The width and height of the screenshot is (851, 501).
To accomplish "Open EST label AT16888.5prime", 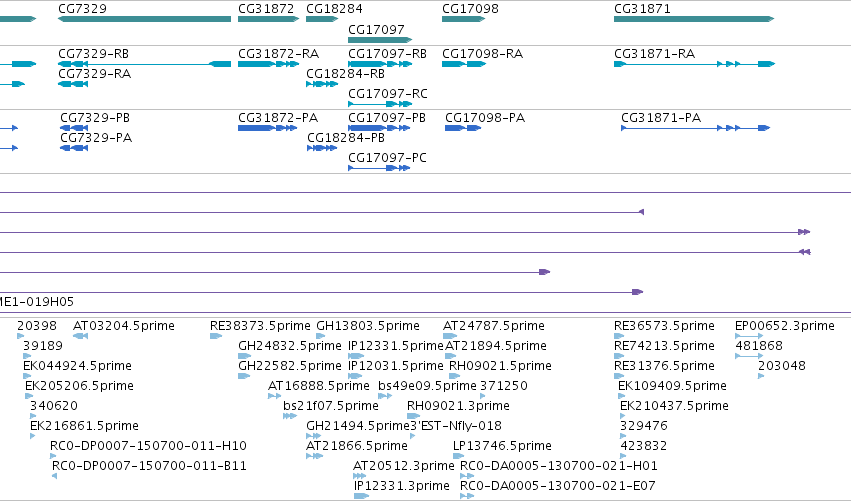I will [x=319, y=386].
